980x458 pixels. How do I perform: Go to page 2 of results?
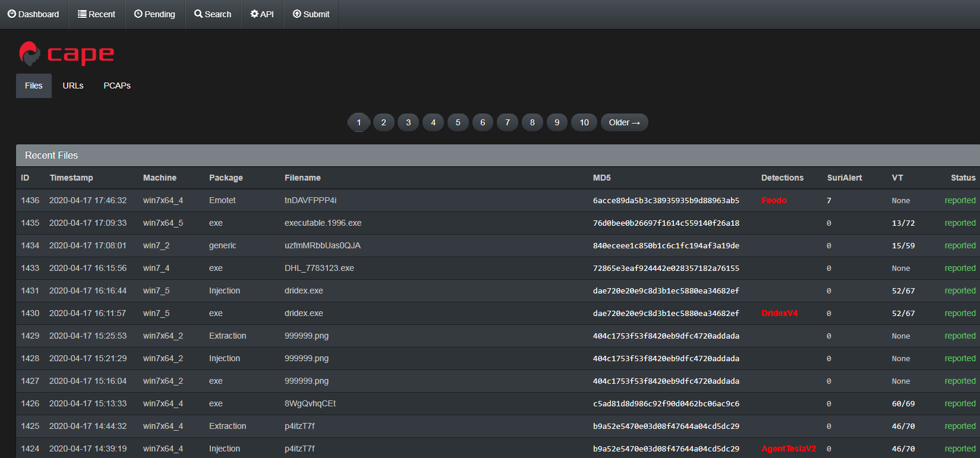point(383,122)
